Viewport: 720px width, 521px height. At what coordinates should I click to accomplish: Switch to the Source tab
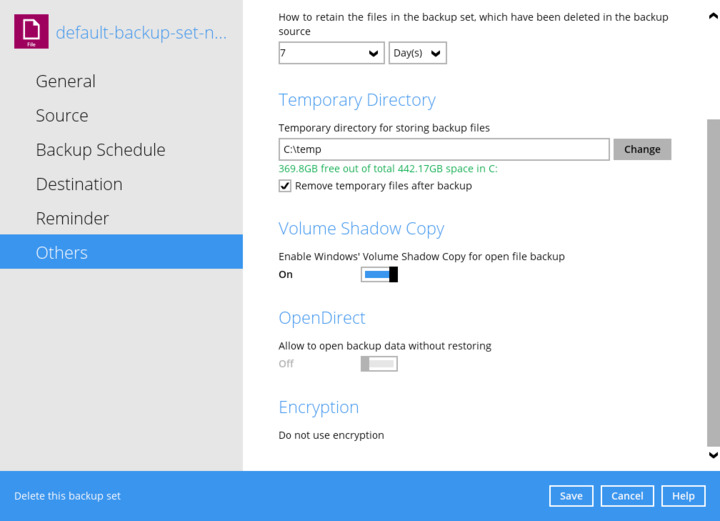[x=62, y=115]
